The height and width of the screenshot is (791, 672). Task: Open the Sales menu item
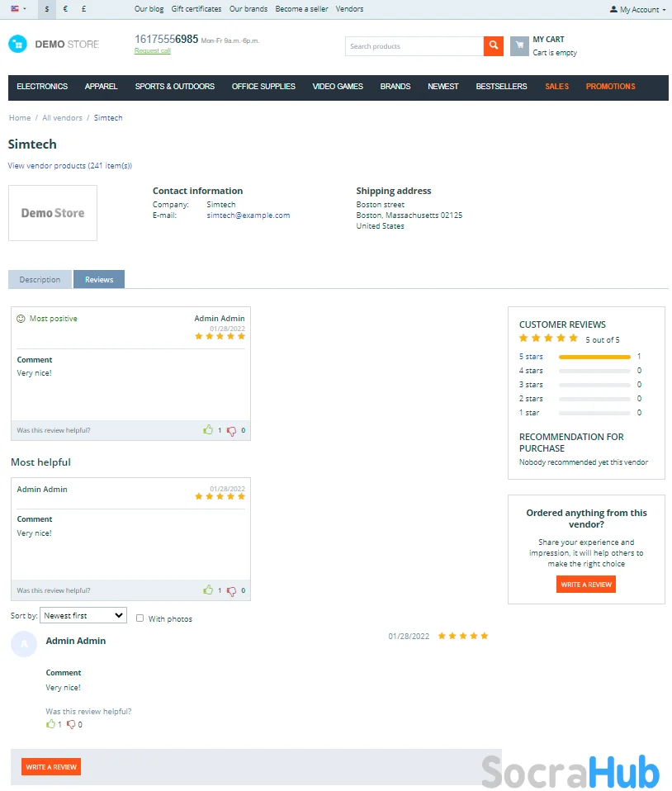coord(556,87)
